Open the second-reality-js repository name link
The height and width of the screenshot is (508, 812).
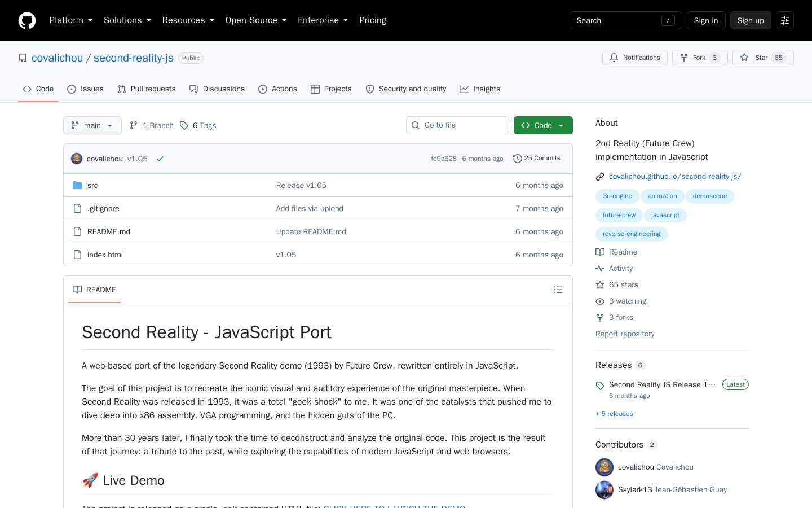[x=134, y=58]
